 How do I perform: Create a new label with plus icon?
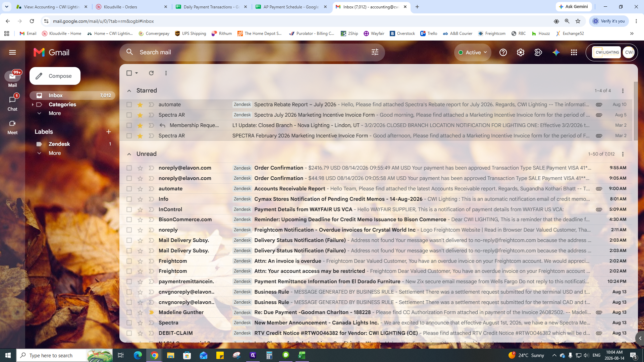[x=109, y=132]
